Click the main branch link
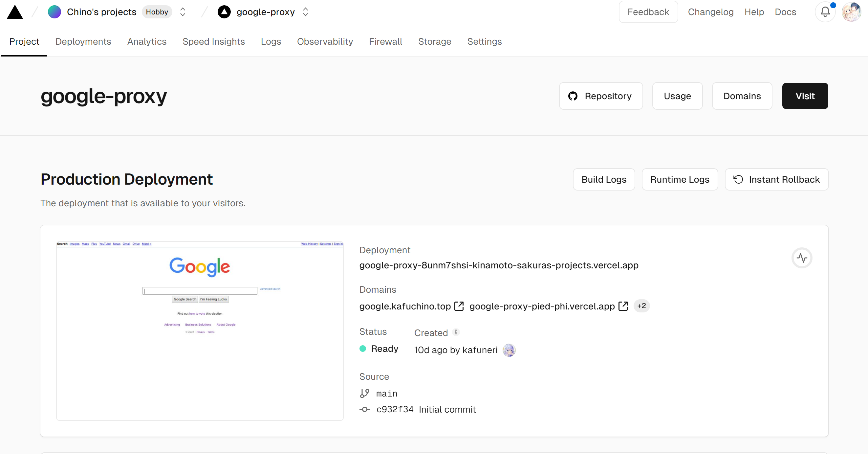The height and width of the screenshot is (454, 868). (x=386, y=394)
